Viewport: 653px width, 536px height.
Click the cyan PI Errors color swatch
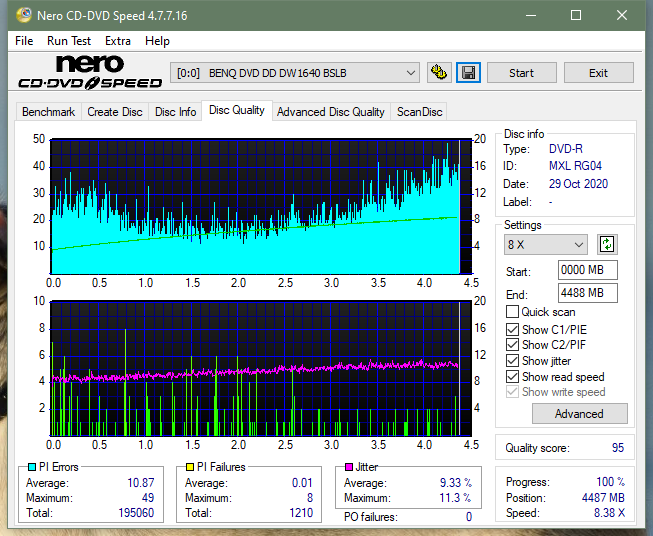(32, 467)
